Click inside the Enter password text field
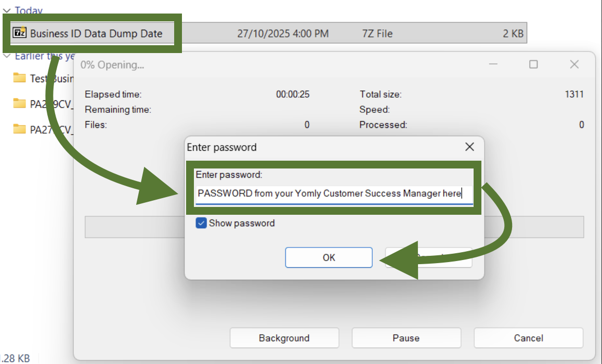This screenshot has width=602, height=364. coord(333,193)
